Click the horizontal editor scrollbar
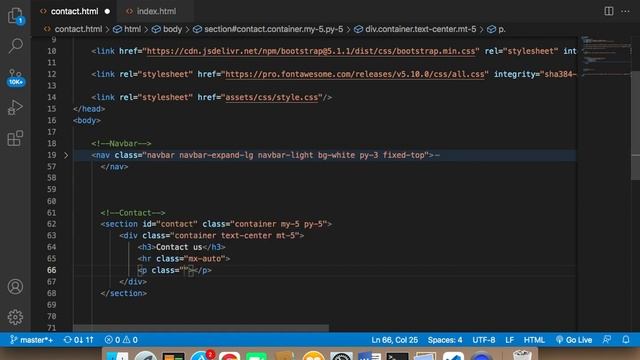Image resolution: width=640 pixels, height=360 pixels. pyautogui.click(x=201, y=328)
